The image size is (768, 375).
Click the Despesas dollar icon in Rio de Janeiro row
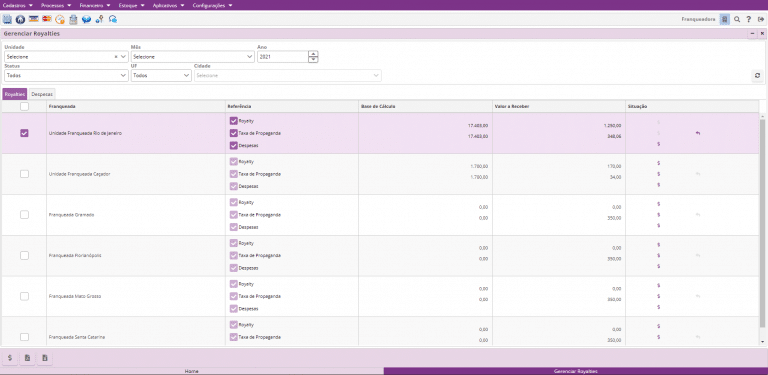[658, 144]
